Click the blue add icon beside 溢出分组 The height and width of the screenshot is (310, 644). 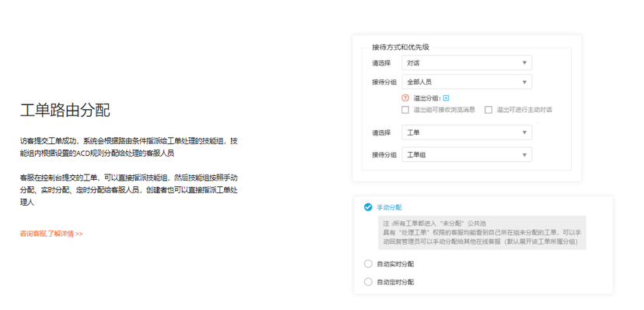point(446,98)
